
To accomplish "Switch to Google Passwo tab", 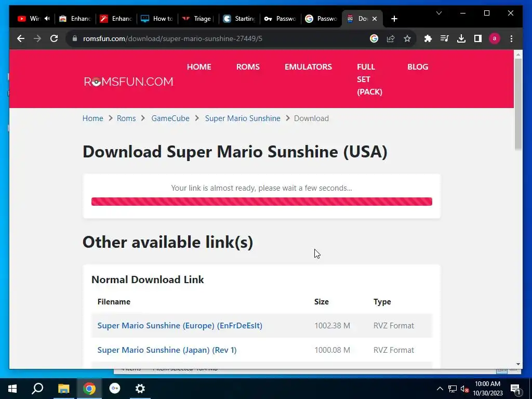I will [x=321, y=19].
